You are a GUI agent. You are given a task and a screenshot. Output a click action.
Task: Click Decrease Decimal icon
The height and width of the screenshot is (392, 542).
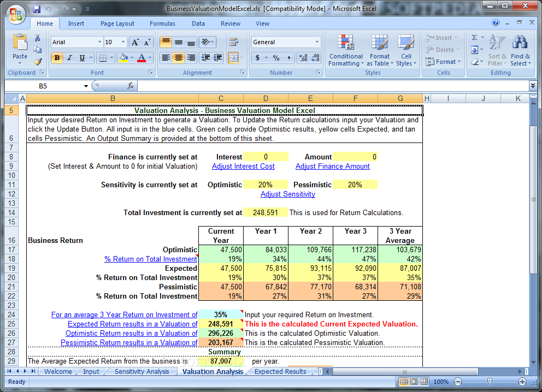pos(315,58)
